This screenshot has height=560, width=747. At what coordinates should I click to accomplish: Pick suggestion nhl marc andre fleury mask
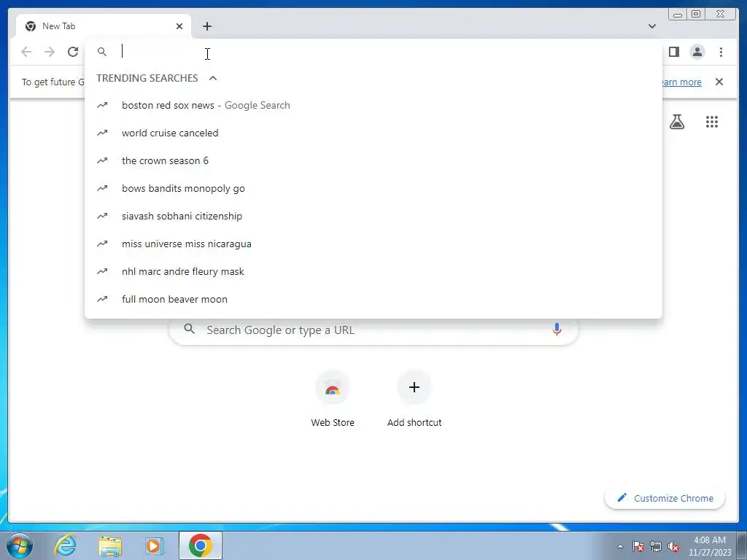(373, 271)
